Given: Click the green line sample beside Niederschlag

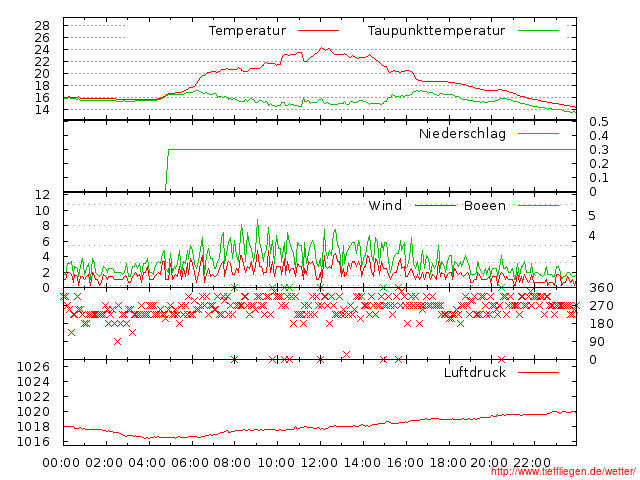Looking at the screenshot, I should (x=538, y=133).
